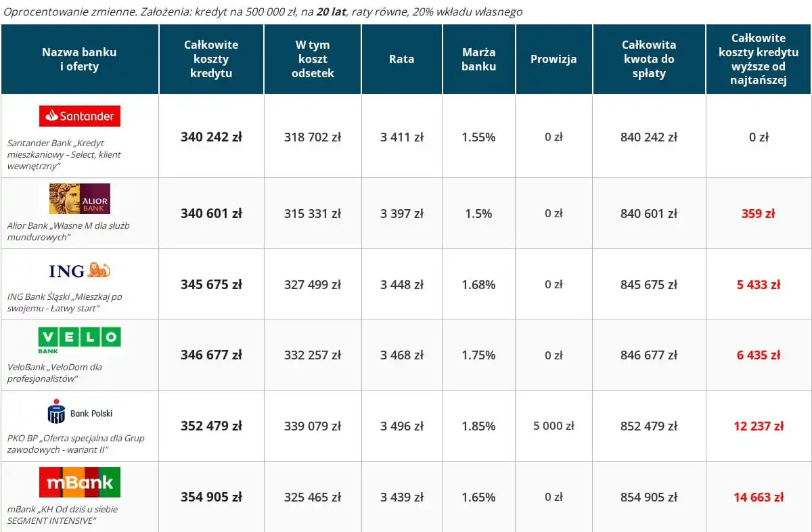The height and width of the screenshot is (532, 812).
Task: Open ING Mieszkaj po swojemu offer text
Action: click(64, 302)
